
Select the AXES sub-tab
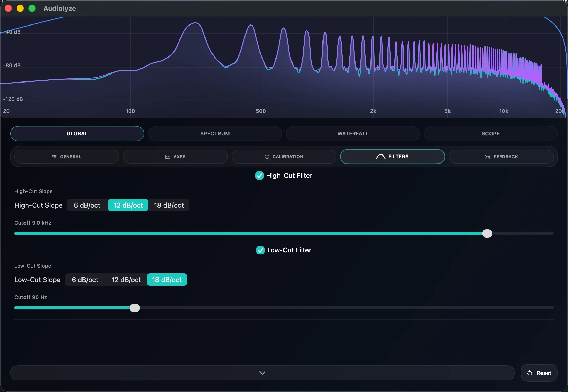pos(175,157)
